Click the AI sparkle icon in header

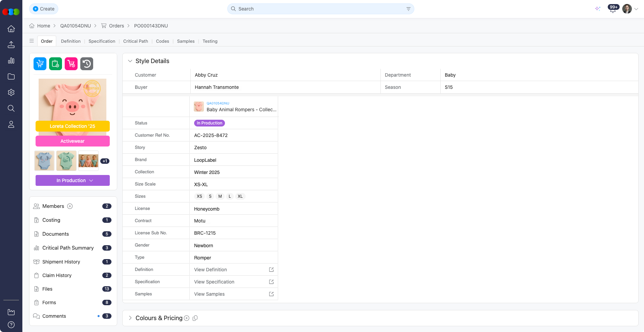click(598, 9)
